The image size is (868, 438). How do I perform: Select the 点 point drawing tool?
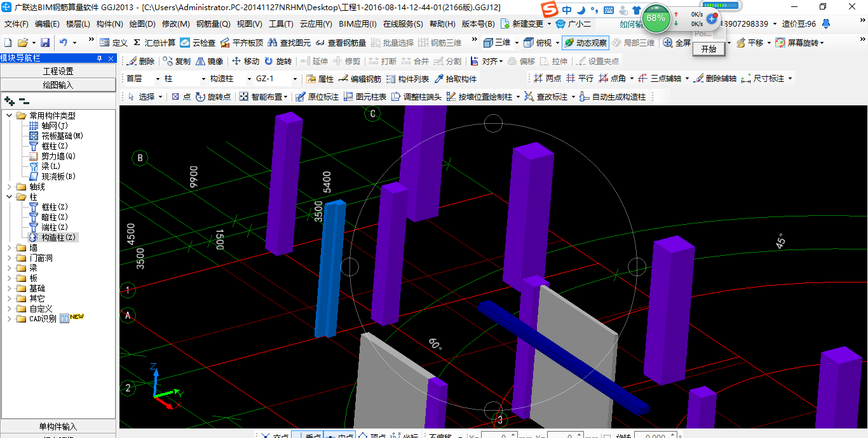pos(181,96)
